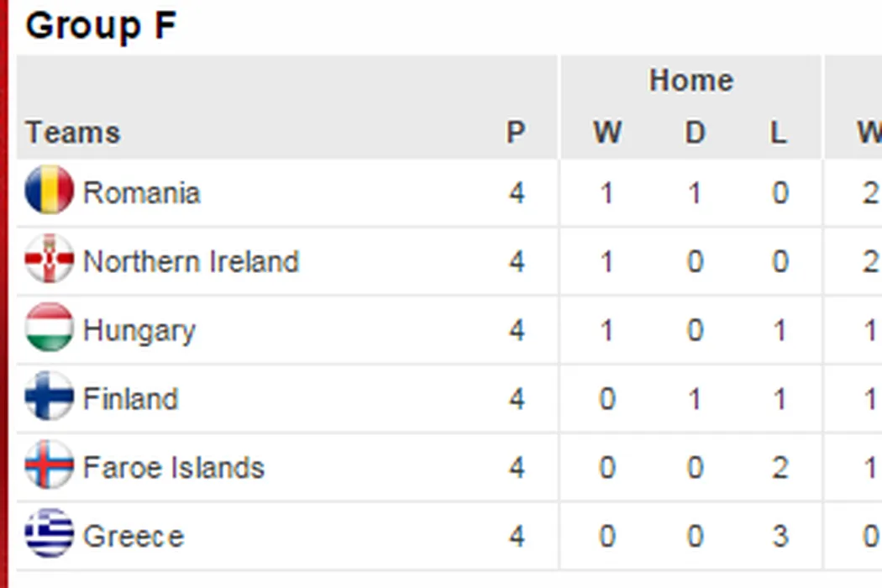
Task: Click the Group F heading
Action: [x=101, y=25]
